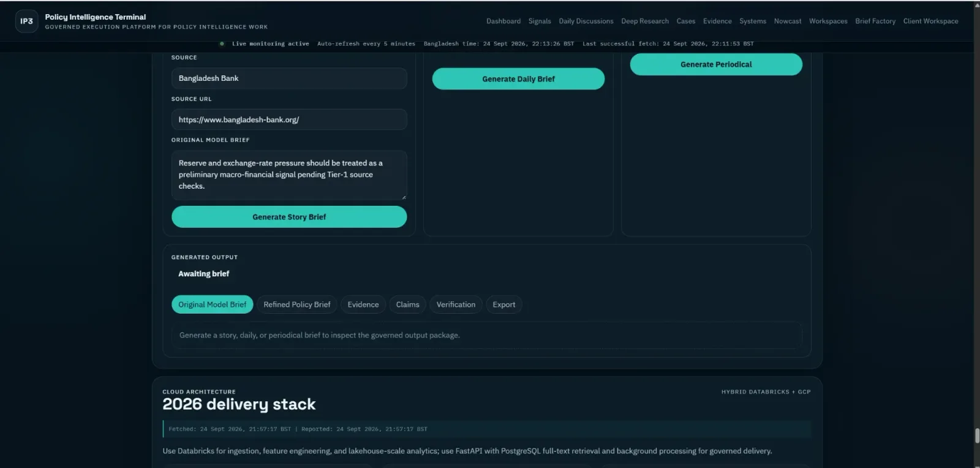This screenshot has height=468, width=980.
Task: Click Generate Daily Brief button
Action: click(x=518, y=79)
